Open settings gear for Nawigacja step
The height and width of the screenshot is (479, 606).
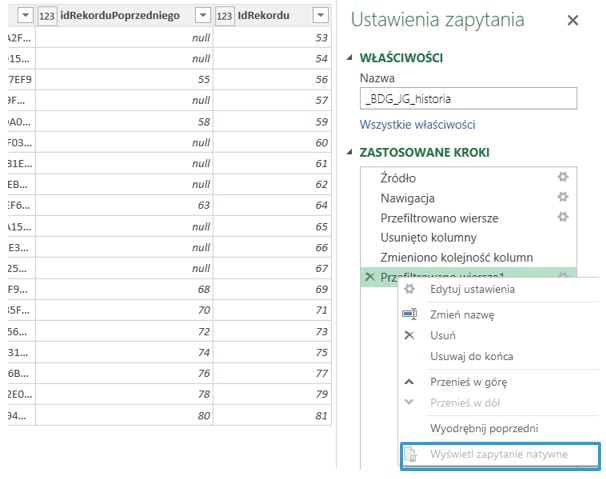(x=563, y=197)
